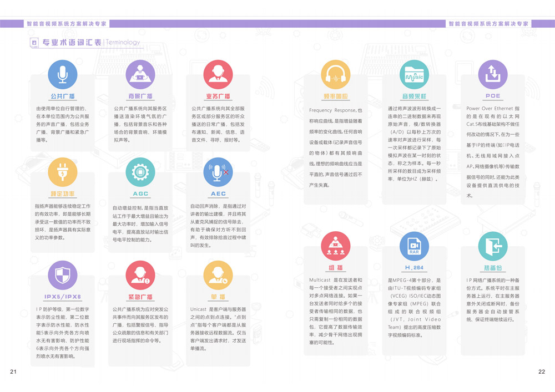Click page number 22

click(541, 371)
